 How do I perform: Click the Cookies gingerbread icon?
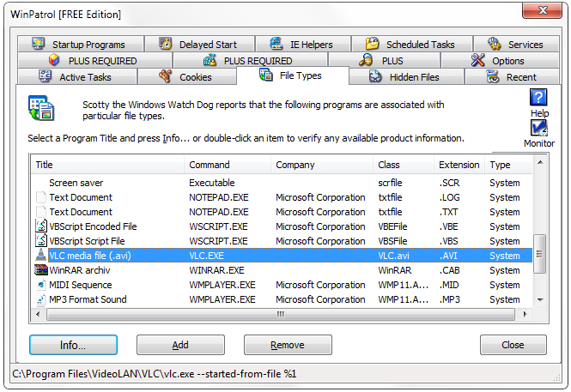click(x=165, y=76)
